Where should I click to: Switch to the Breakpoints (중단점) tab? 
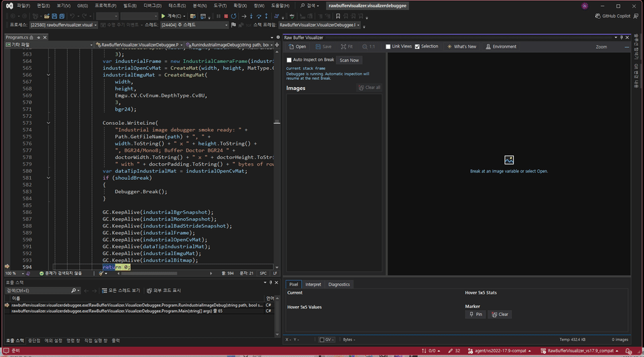(x=34, y=341)
